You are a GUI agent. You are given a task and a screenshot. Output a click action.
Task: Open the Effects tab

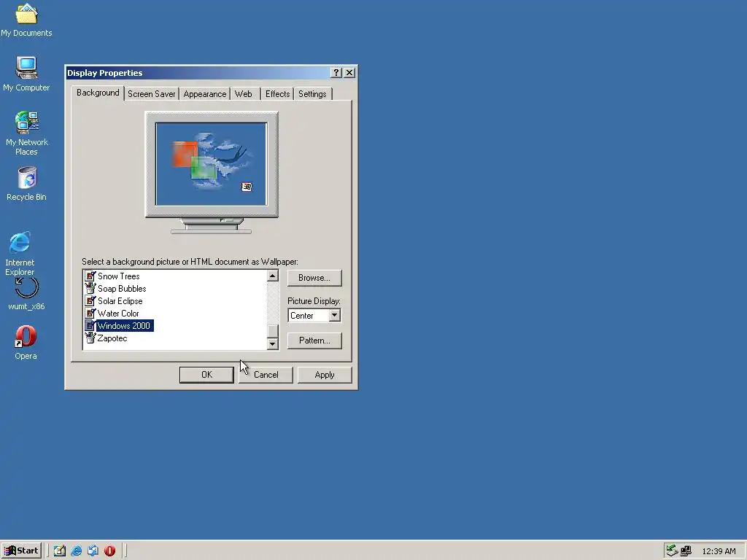point(277,94)
